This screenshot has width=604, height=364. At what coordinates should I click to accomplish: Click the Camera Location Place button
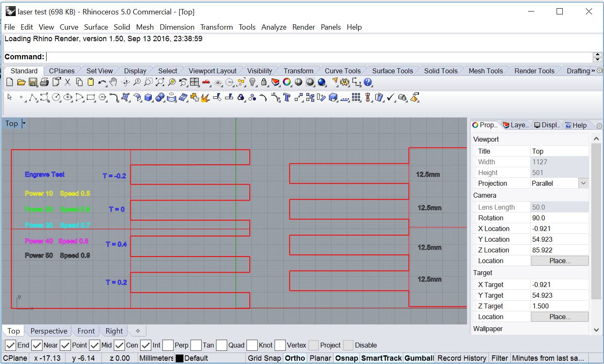[559, 261]
